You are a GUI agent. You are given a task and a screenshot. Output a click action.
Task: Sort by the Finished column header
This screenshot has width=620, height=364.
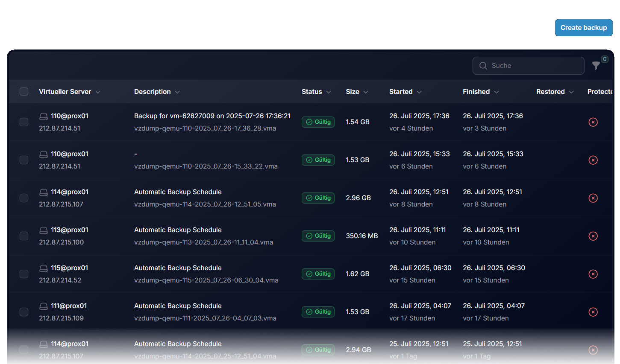pos(481,91)
